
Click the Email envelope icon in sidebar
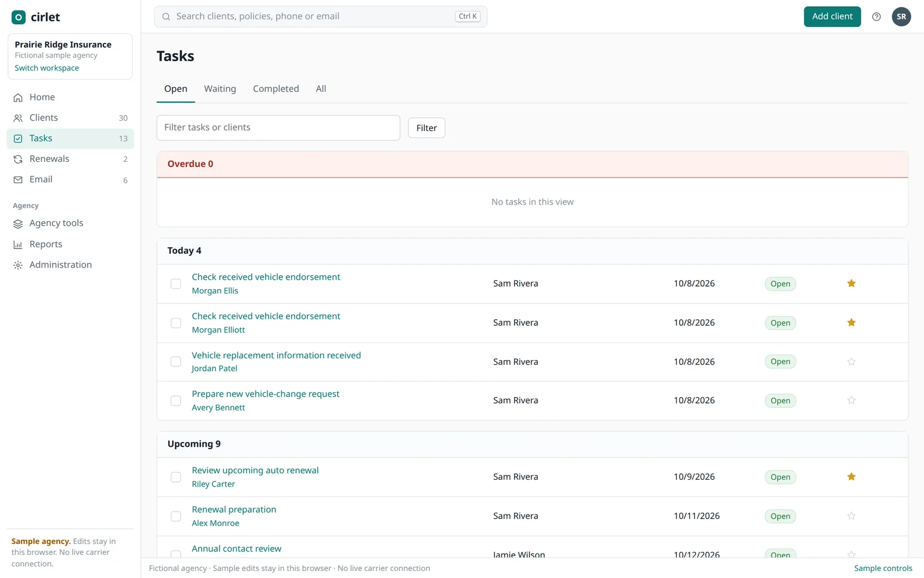click(x=18, y=180)
